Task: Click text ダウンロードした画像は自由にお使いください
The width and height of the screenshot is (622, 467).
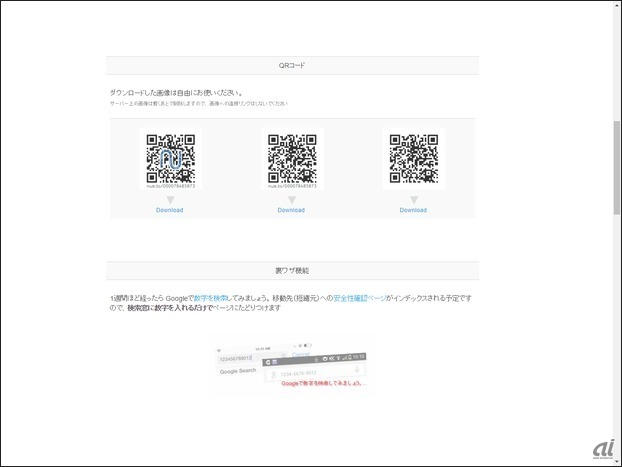Action: click(177, 93)
